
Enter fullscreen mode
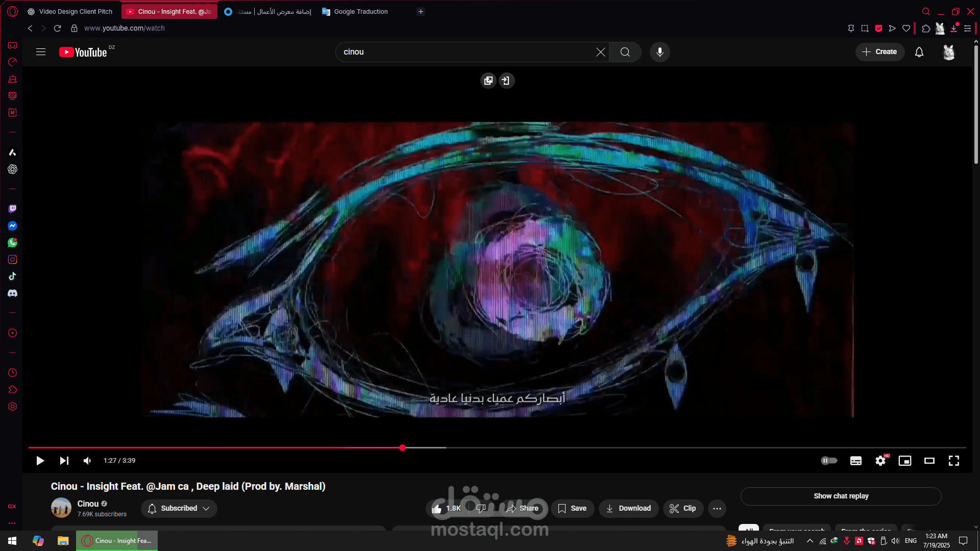click(954, 461)
